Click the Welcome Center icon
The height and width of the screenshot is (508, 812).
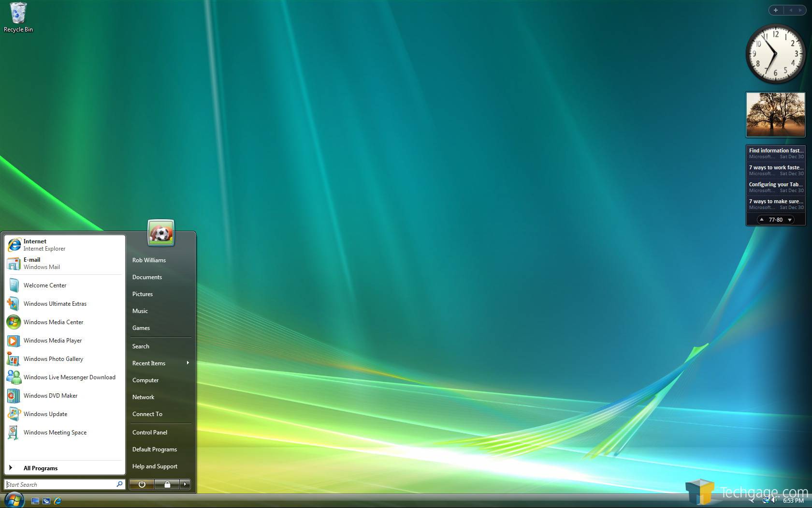(x=14, y=285)
